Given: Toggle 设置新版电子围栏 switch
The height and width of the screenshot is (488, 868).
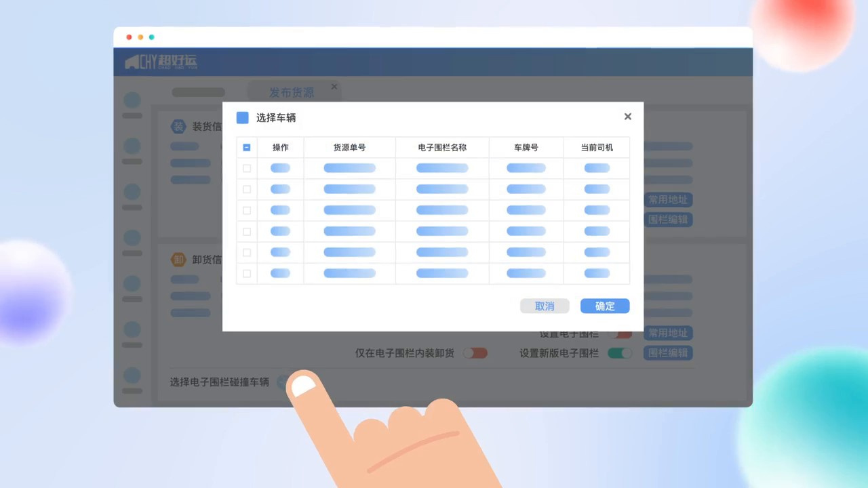Looking at the screenshot, I should pyautogui.click(x=619, y=353).
